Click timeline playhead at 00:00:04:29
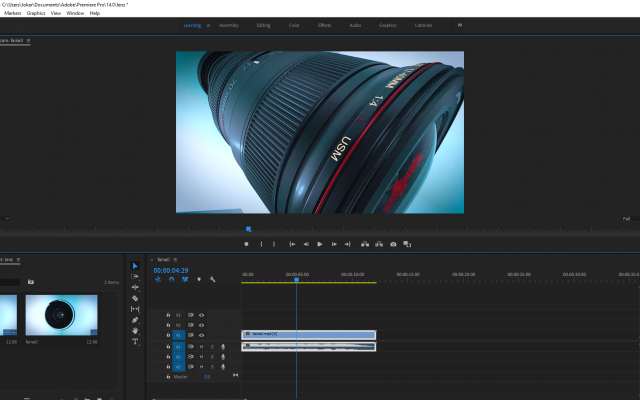 coord(297,280)
